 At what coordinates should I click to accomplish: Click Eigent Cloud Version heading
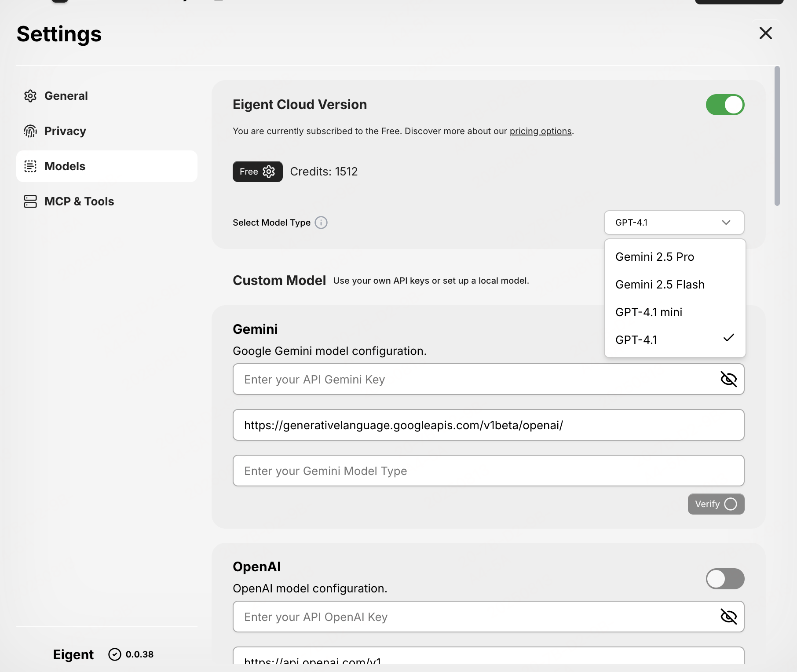(x=300, y=105)
